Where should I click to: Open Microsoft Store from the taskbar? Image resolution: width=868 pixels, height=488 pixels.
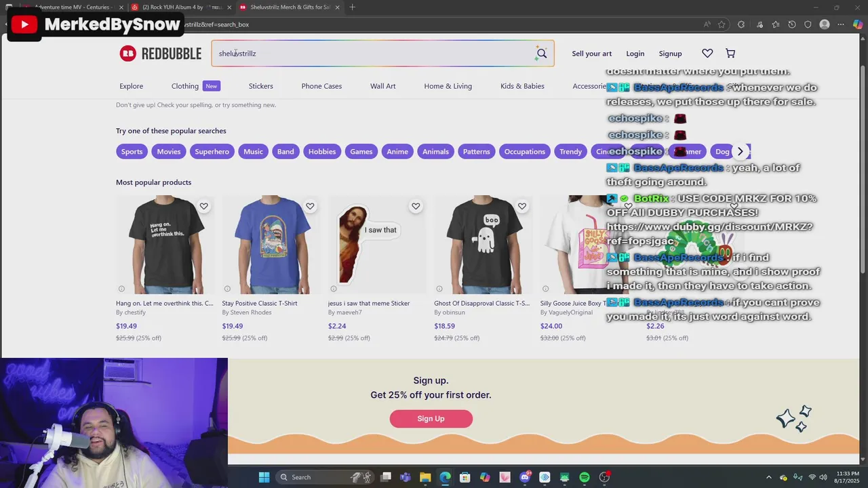click(x=465, y=477)
